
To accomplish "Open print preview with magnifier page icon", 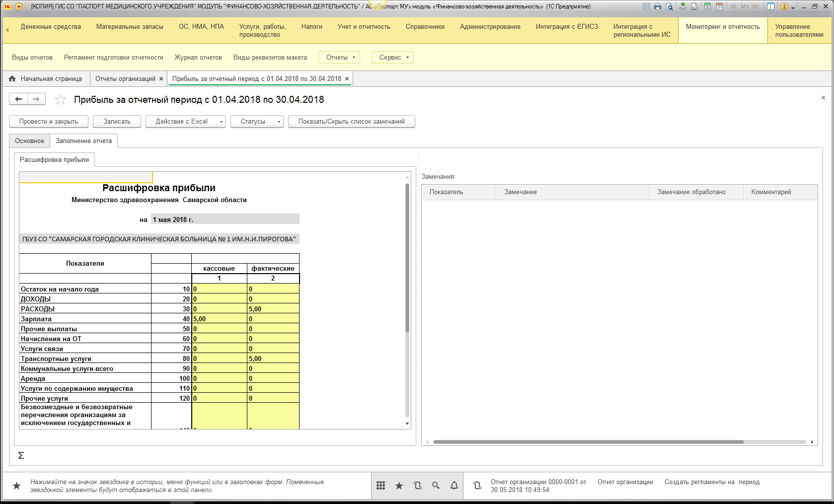I will tap(670, 6).
